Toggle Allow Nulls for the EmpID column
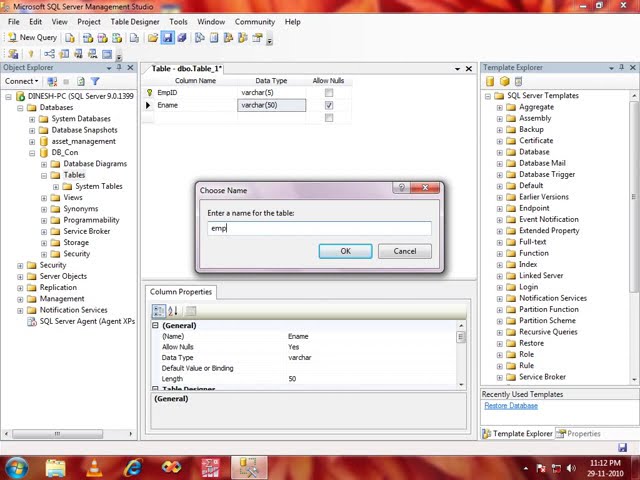The height and width of the screenshot is (480, 640). pos(329,93)
